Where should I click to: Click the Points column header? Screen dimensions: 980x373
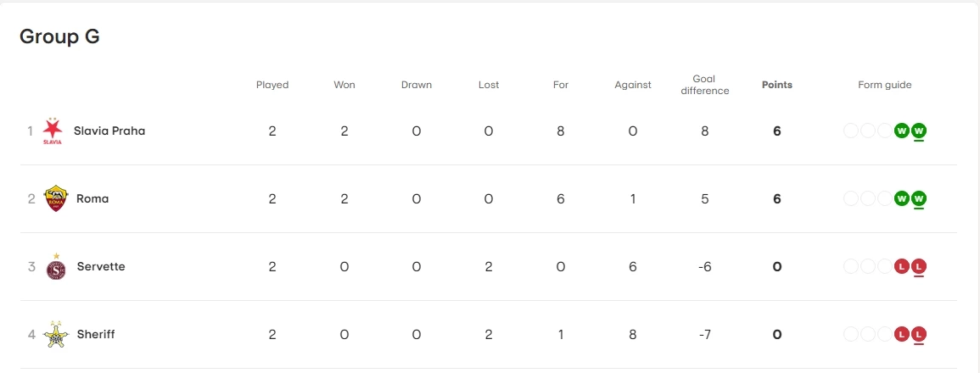[x=777, y=85]
